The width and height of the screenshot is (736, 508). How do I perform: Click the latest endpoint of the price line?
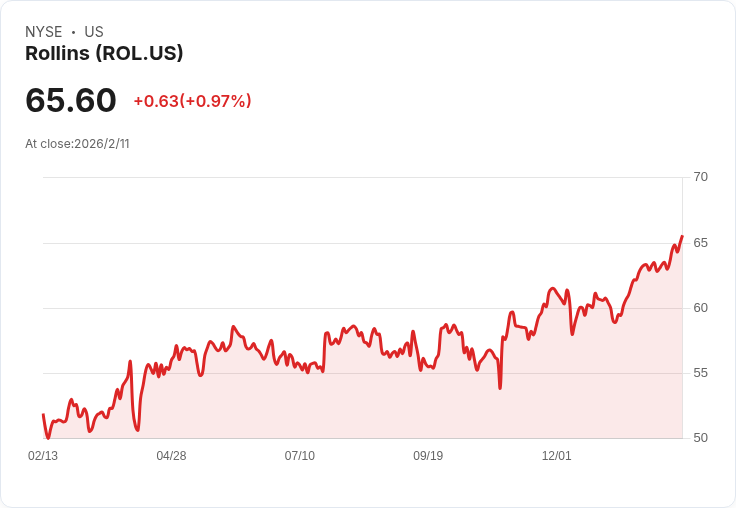click(x=682, y=236)
